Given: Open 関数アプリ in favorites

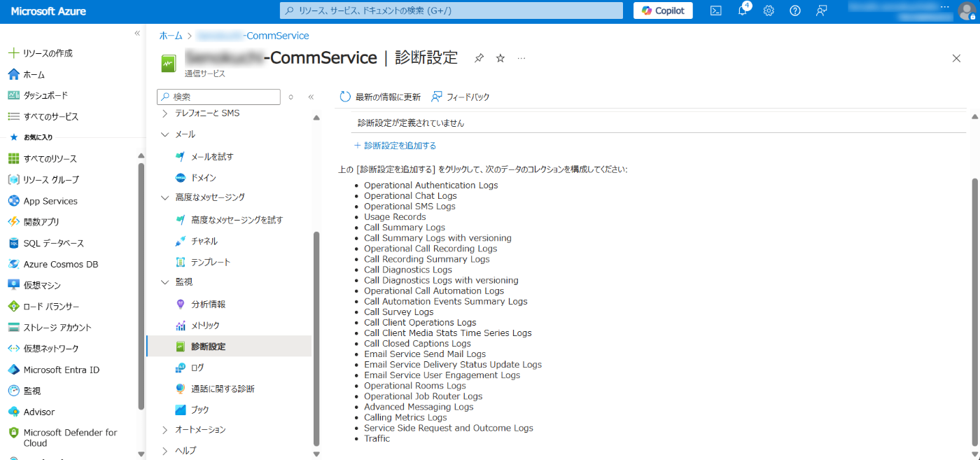Looking at the screenshot, I should [x=34, y=222].
